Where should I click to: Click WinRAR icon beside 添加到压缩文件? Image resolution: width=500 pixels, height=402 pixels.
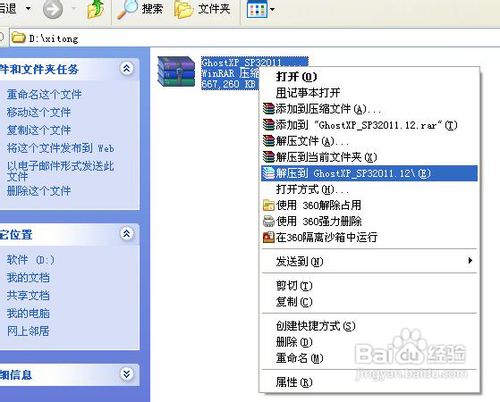269,109
